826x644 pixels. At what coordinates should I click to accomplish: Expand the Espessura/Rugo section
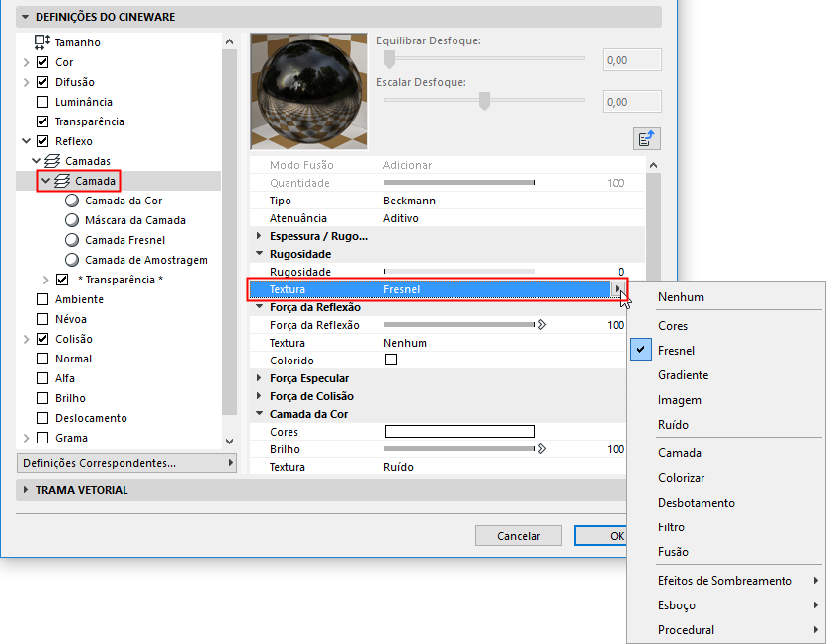257,236
